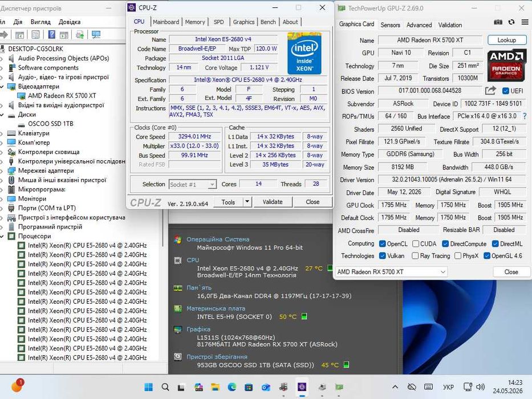
Task: Click the Device Manager help question-mark icon
Action: tap(51, 35)
